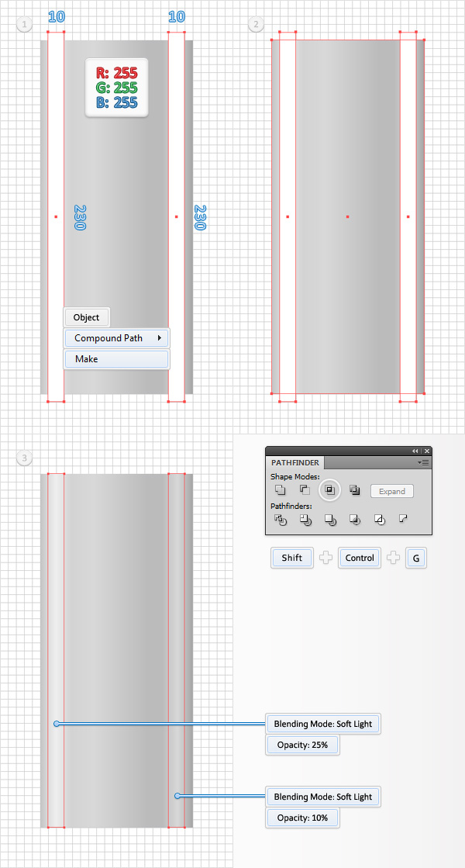Click the Exclude shape mode icon
Screen dimensions: 465x868
[354, 490]
